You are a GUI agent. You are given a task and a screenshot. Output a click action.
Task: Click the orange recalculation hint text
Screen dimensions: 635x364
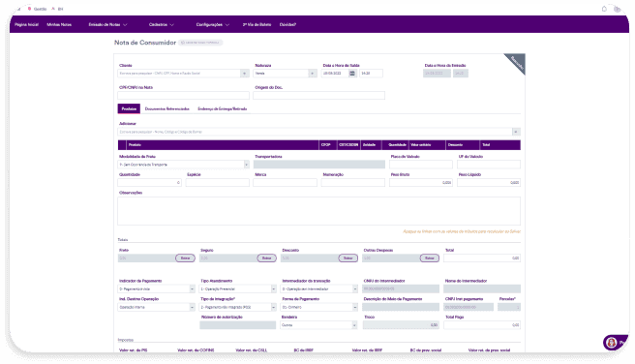[x=462, y=231]
